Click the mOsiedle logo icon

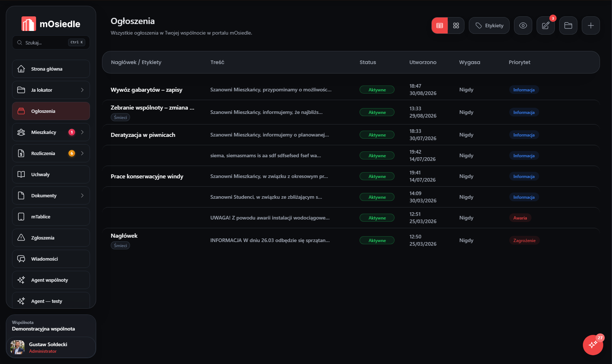pyautogui.click(x=29, y=24)
